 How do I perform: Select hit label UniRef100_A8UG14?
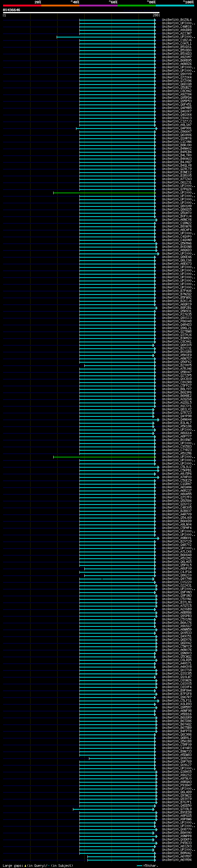click(177, 433)
